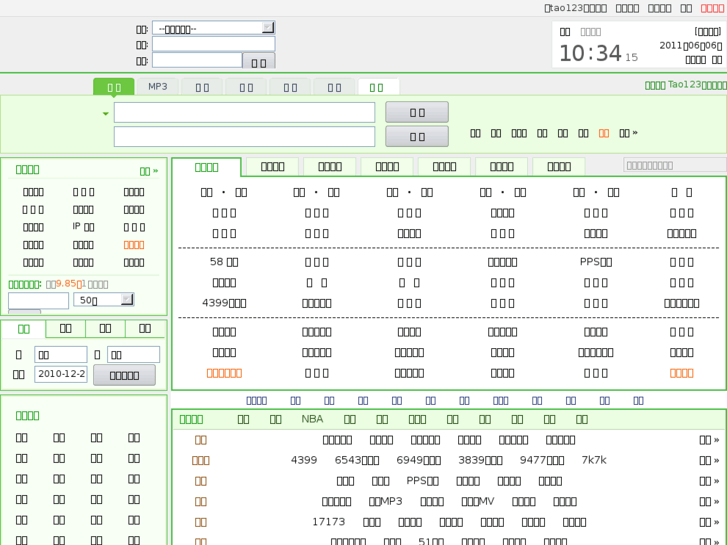Expand the 50 value dropdown
This screenshot has height=545, width=727.
tap(104, 300)
